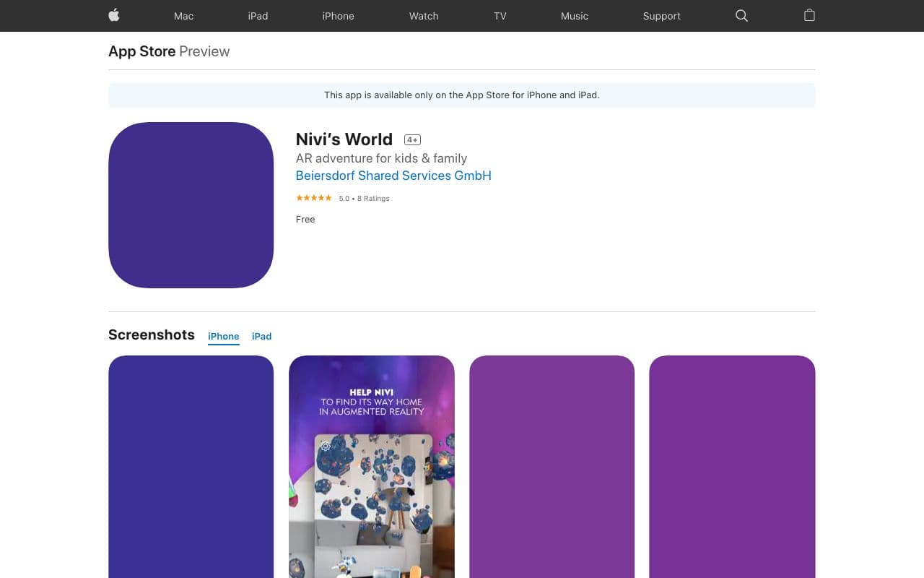Click the 4+ age rating badge
The image size is (924, 578).
point(412,139)
